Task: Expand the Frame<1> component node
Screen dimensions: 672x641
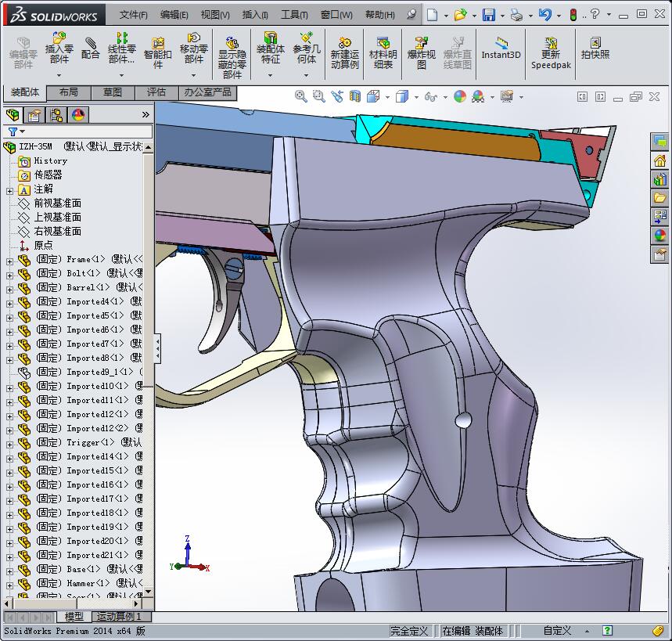Action: [9, 260]
